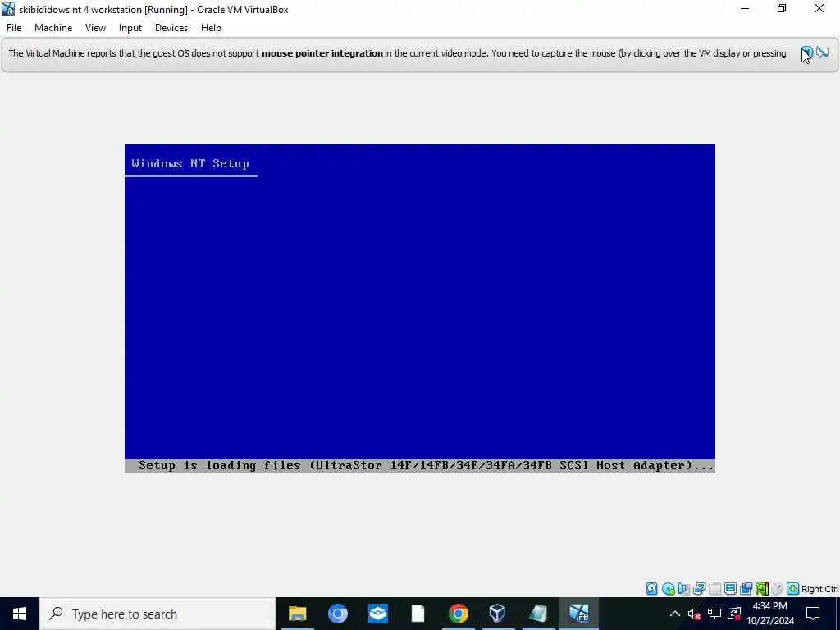Open the File menu
Image resolution: width=840 pixels, height=630 pixels.
[14, 28]
